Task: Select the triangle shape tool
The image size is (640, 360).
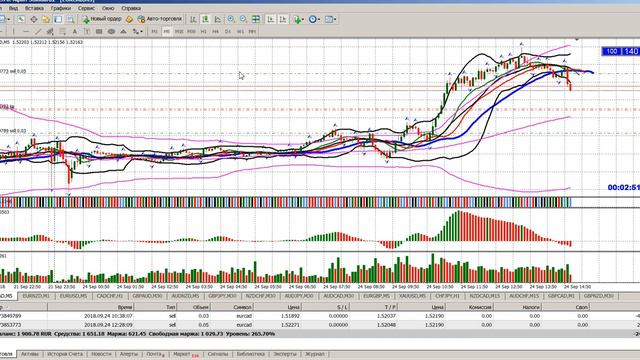Action: coord(123,31)
